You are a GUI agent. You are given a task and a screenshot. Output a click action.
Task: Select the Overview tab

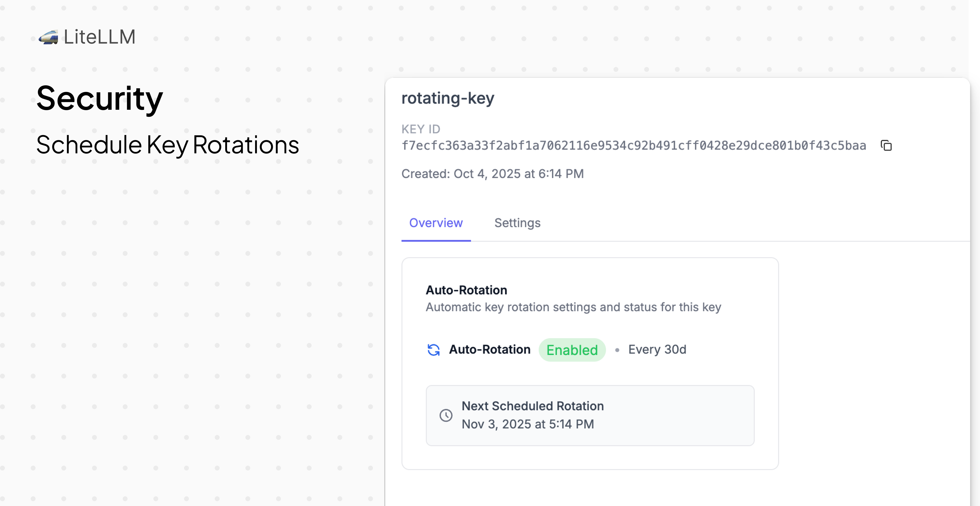pos(436,223)
